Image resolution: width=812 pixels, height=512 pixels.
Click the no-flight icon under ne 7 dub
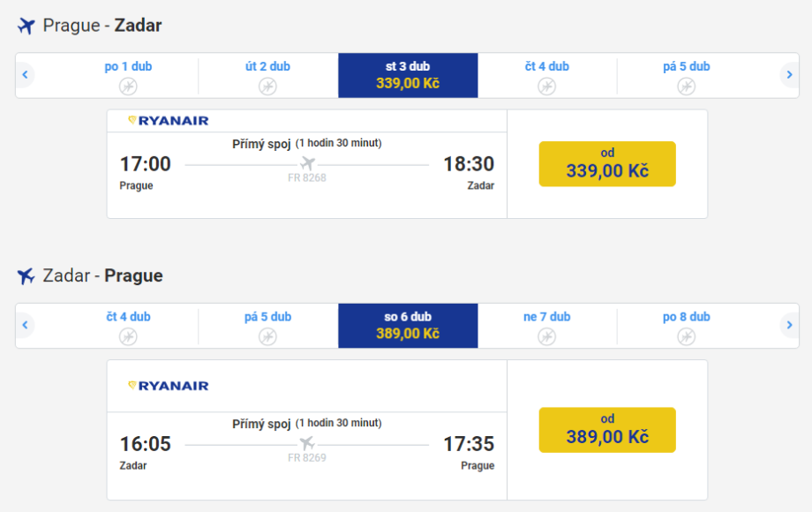pyautogui.click(x=546, y=336)
